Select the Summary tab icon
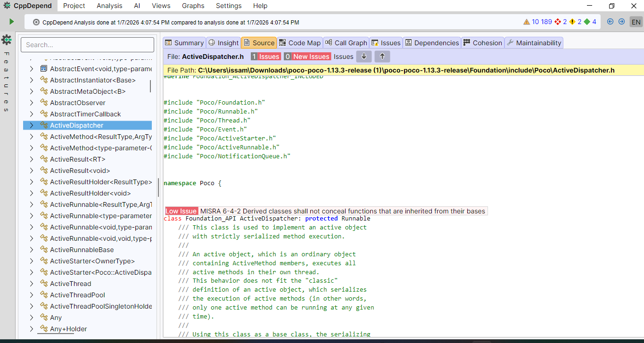Viewport: 644px width, 343px height. tap(168, 42)
